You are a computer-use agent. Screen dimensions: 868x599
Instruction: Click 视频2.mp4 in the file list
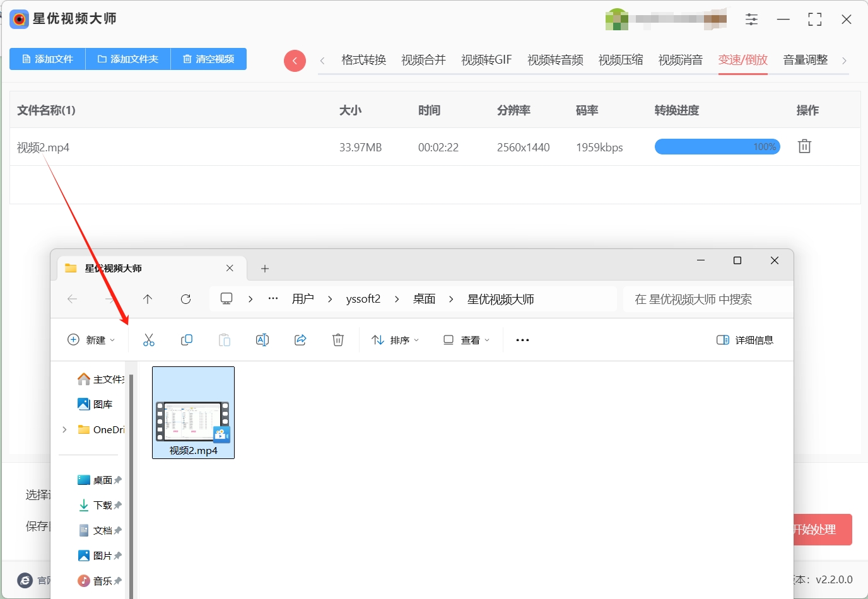[43, 148]
